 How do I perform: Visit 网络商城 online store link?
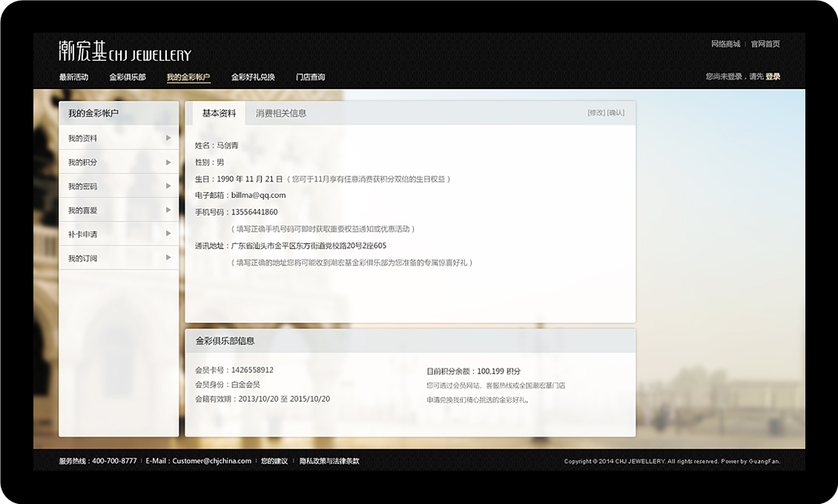click(x=725, y=44)
